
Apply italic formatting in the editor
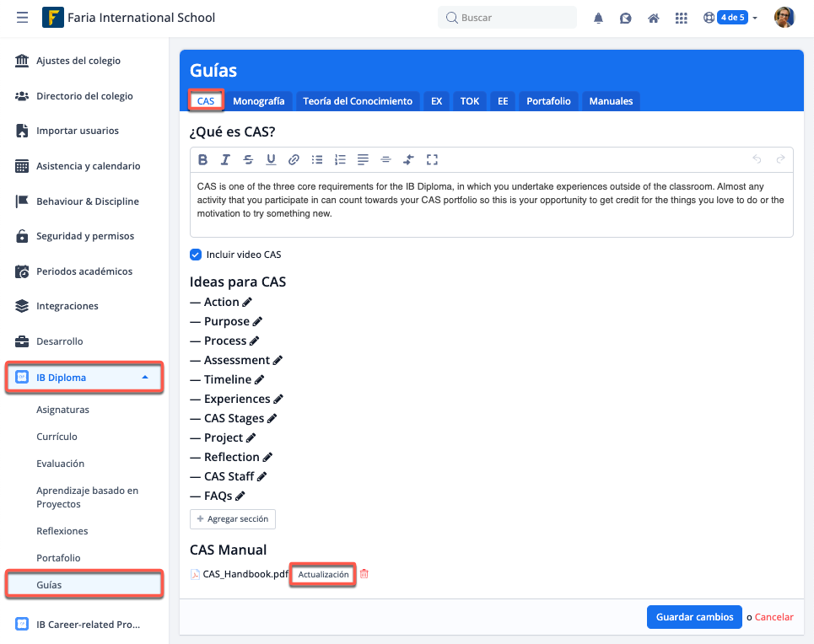(x=225, y=159)
